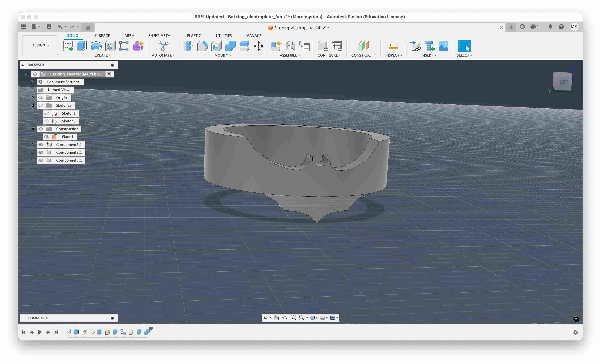Select the Press Pull tool
Image resolution: width=601 pixels, height=364 pixels.
coord(188,46)
